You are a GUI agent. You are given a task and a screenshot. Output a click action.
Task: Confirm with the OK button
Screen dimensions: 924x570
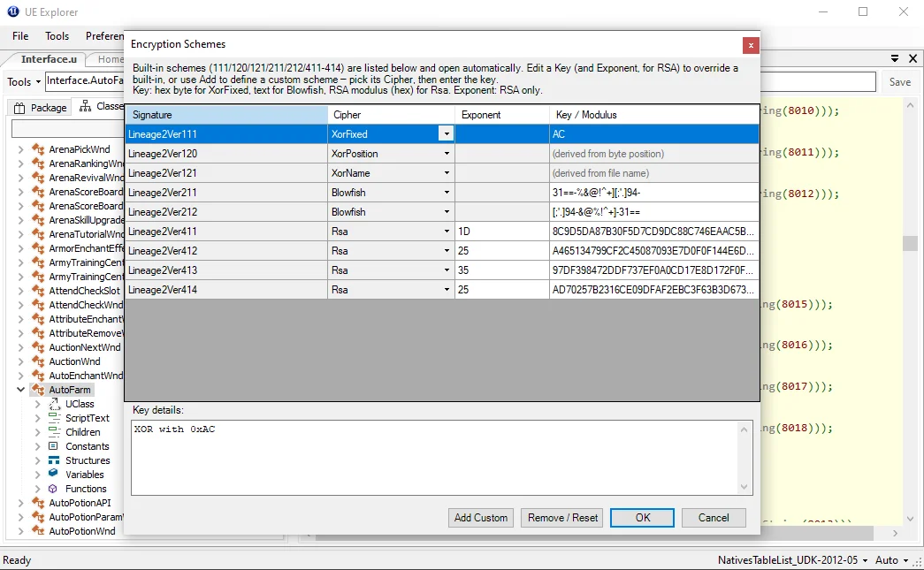(x=642, y=518)
